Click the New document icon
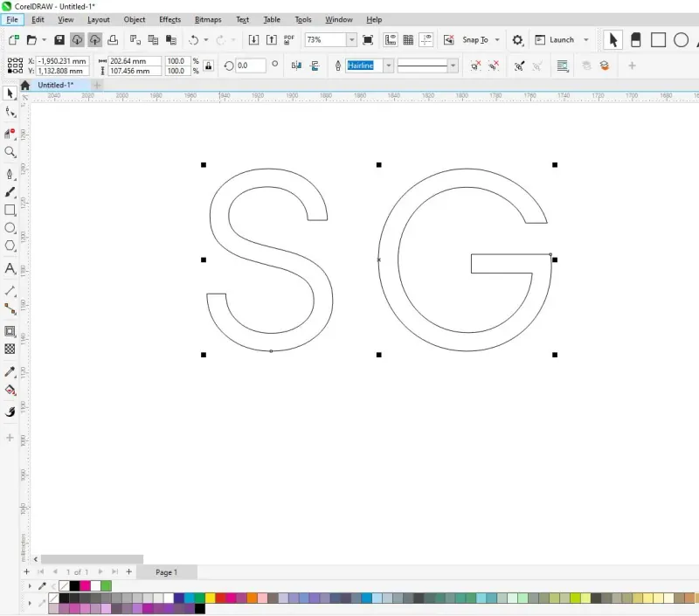 (13, 39)
